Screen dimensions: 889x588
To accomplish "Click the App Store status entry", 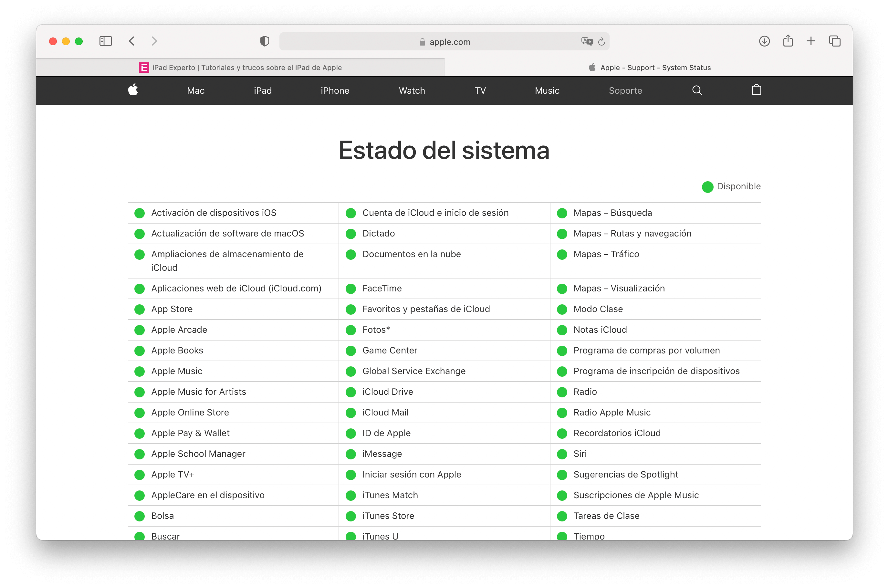I will click(171, 309).
